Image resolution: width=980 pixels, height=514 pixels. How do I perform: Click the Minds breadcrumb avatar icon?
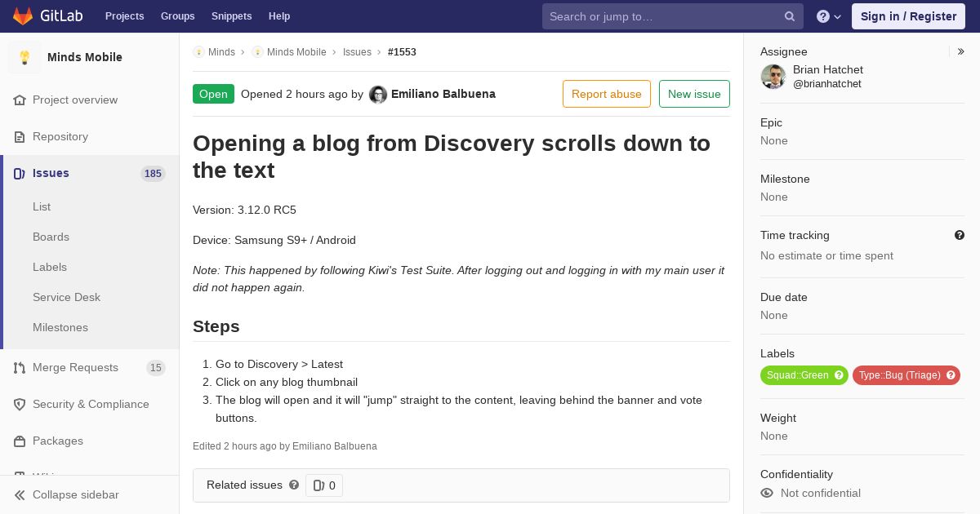tap(198, 51)
